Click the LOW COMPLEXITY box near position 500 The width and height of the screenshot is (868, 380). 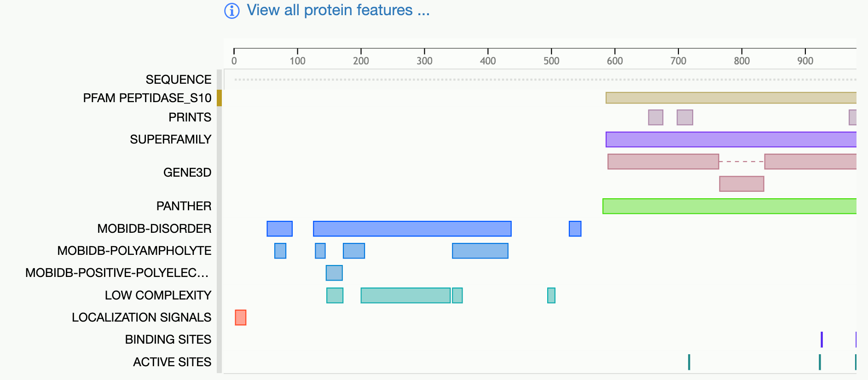click(x=551, y=295)
